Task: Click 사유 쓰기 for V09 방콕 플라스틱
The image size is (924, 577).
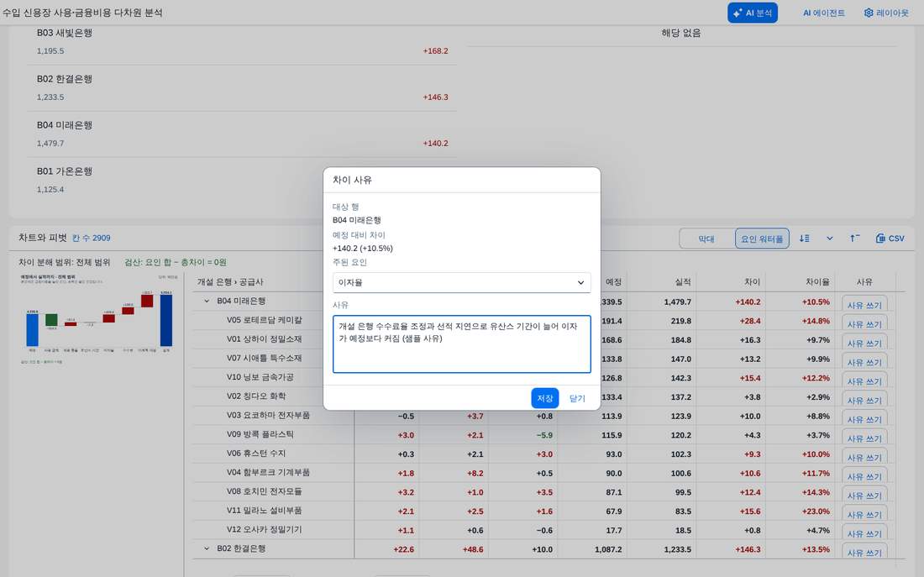Action: (864, 438)
